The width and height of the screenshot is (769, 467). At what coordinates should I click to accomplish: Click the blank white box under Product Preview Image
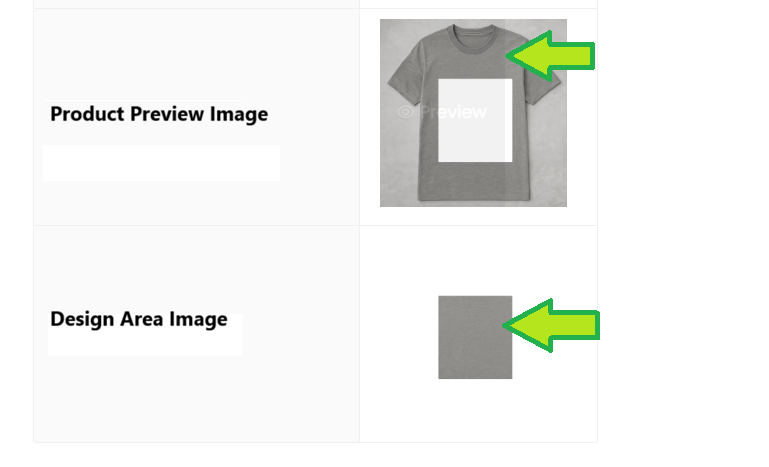click(x=161, y=163)
